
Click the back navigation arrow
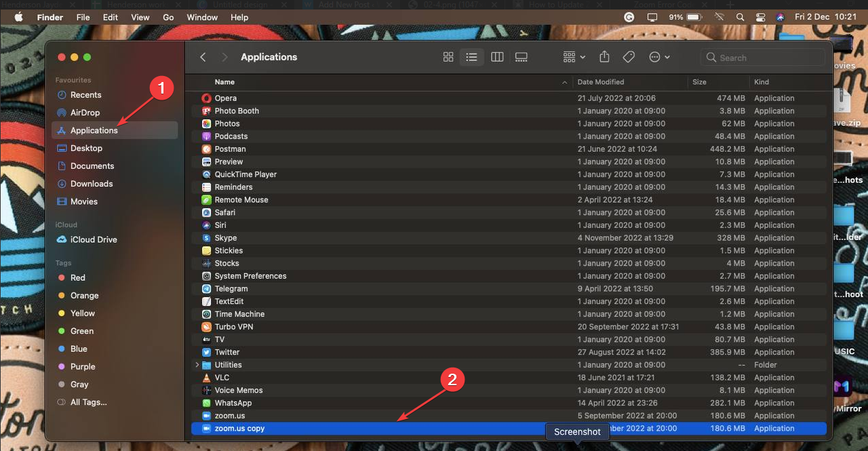coord(203,57)
